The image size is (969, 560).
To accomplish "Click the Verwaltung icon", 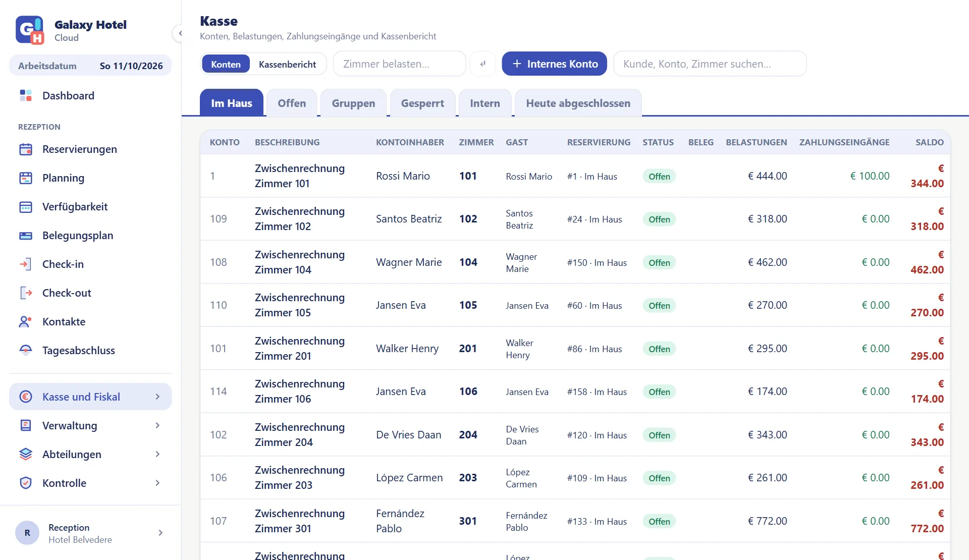I will click(x=26, y=426).
